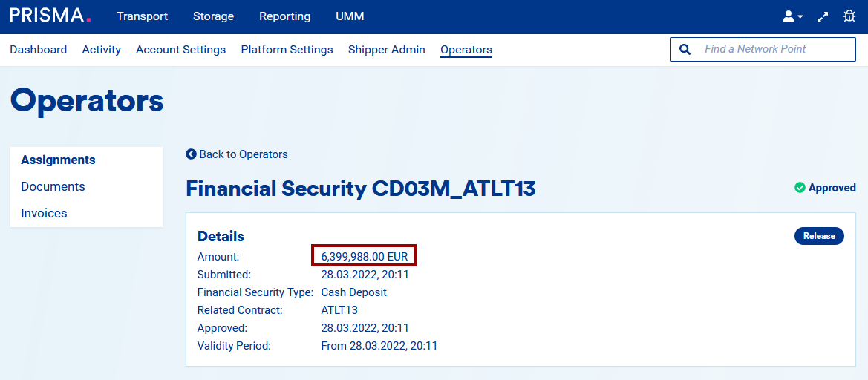Click the search magnifier icon

coord(685,50)
